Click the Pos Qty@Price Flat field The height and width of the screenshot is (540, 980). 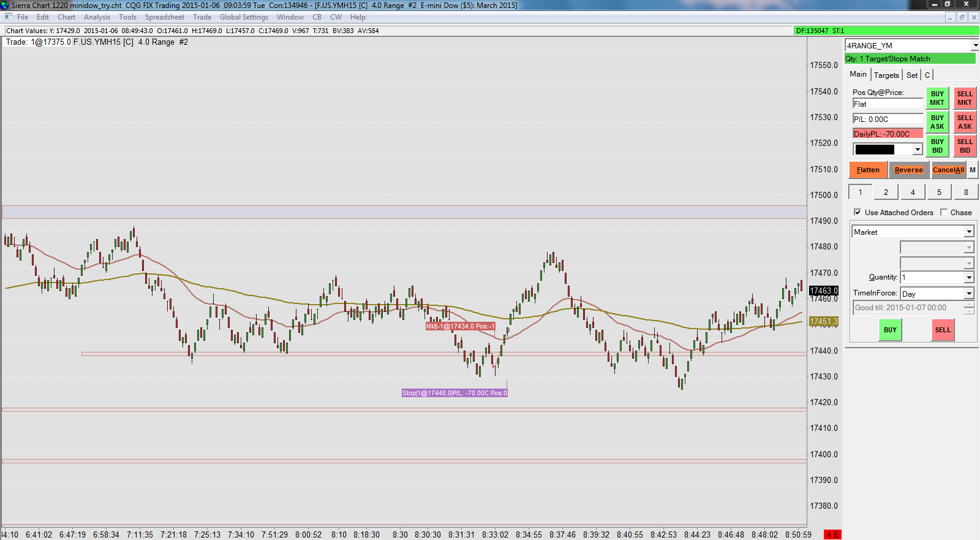pyautogui.click(x=888, y=104)
